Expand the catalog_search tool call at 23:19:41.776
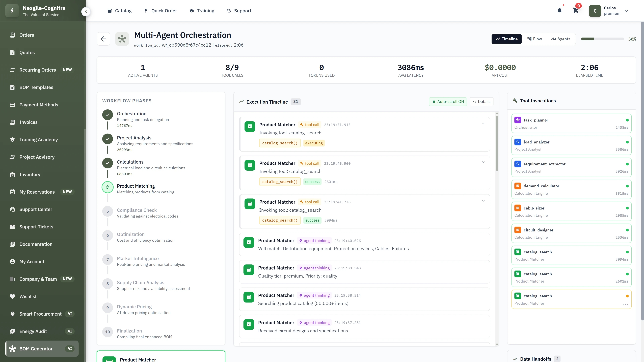 [x=484, y=201]
